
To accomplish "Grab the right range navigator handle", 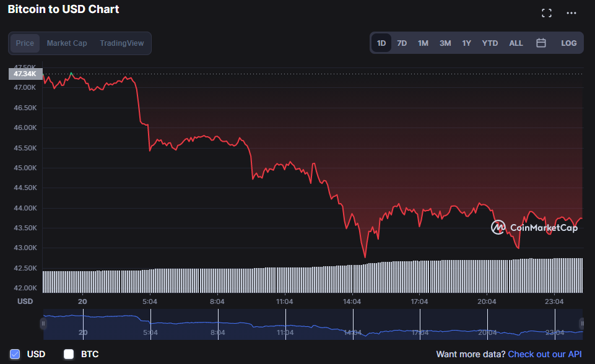I will (582, 323).
